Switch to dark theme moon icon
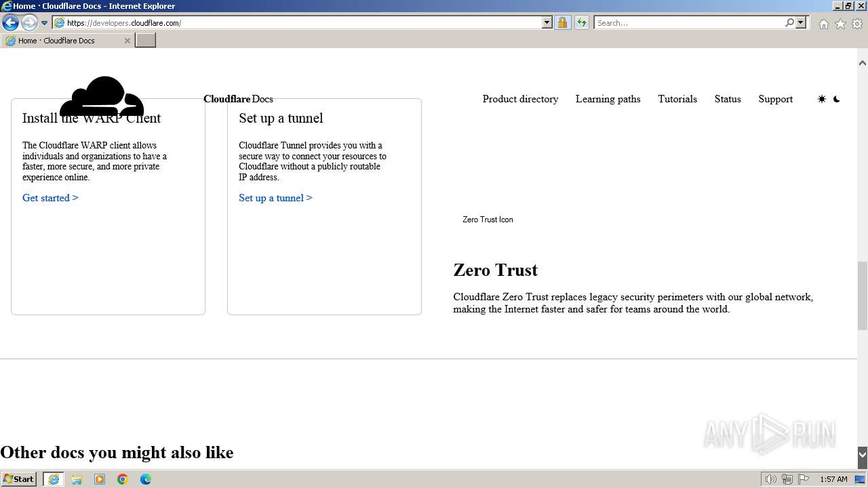The height and width of the screenshot is (488, 868). tap(836, 99)
